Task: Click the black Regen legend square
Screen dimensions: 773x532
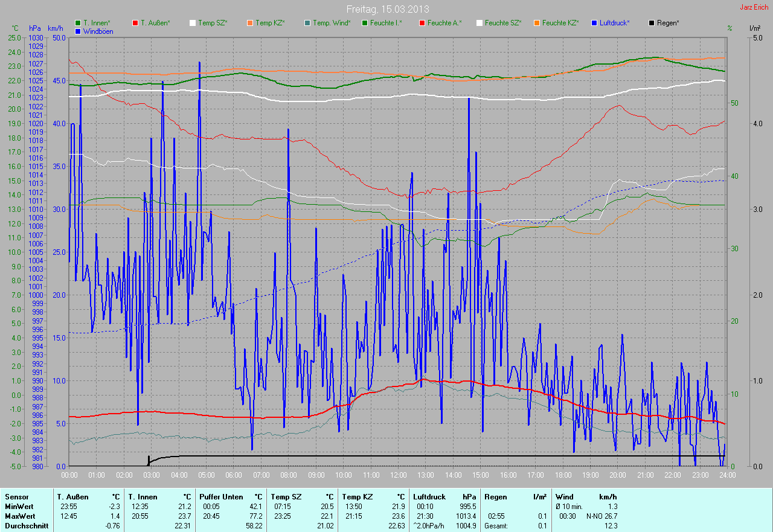Action: tap(652, 23)
